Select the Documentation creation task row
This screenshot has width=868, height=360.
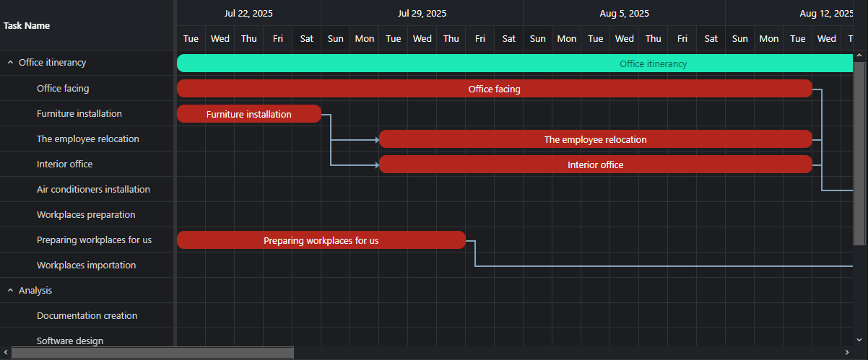coord(87,315)
